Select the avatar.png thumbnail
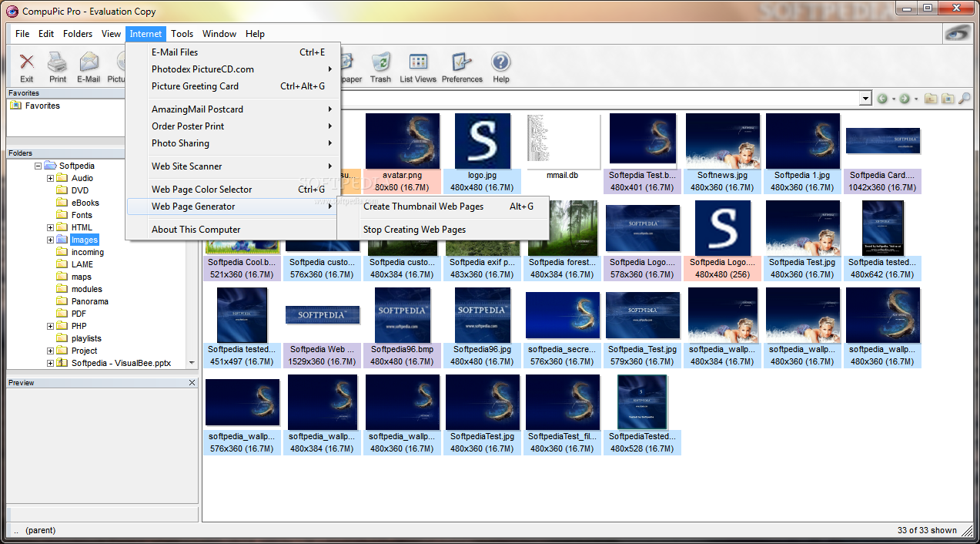Image resolution: width=980 pixels, height=544 pixels. coord(403,142)
